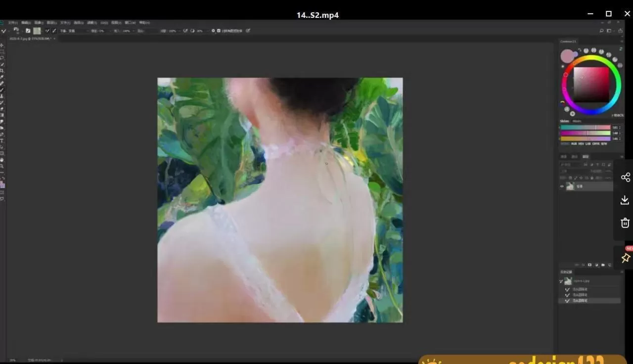
Task: Click the share icon in the side panel
Action: point(625,177)
